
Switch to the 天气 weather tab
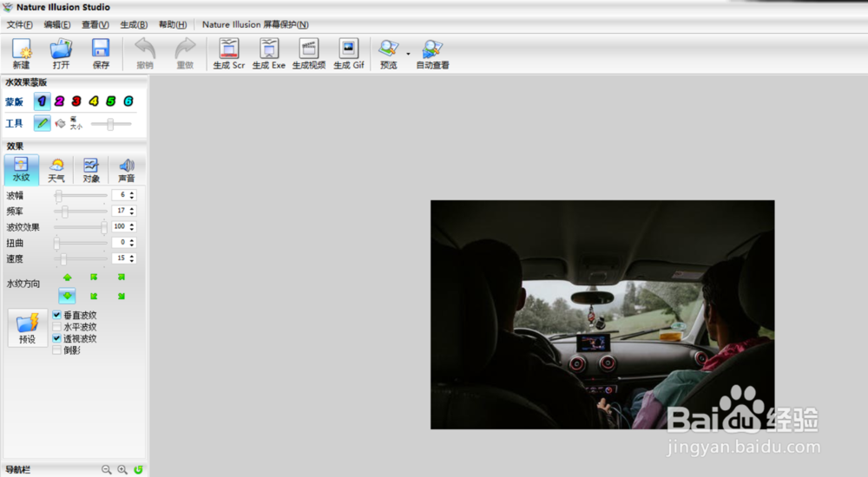point(56,169)
